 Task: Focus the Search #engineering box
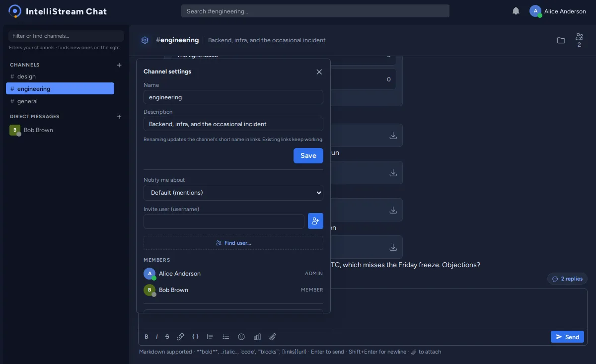pos(315,11)
